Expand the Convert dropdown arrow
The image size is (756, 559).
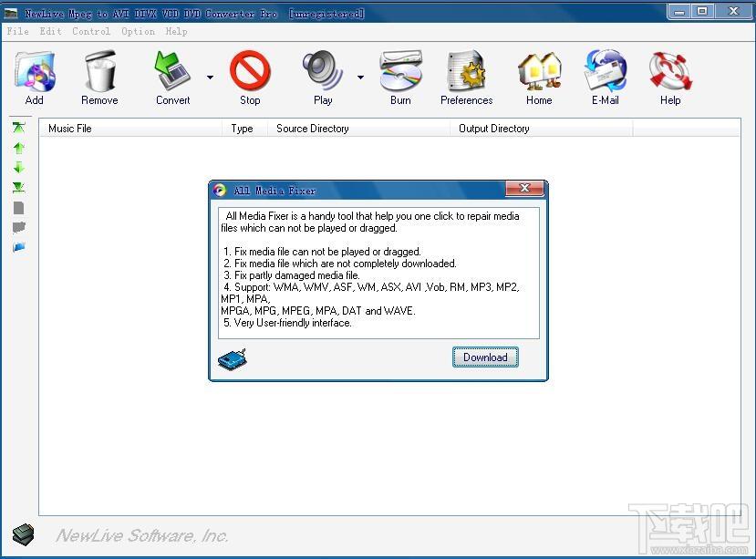pyautogui.click(x=211, y=78)
